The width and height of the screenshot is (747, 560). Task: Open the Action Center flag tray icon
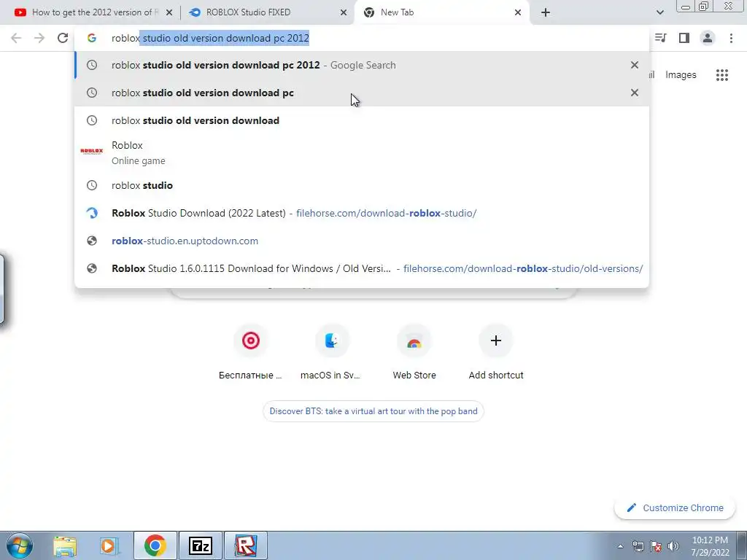click(656, 546)
